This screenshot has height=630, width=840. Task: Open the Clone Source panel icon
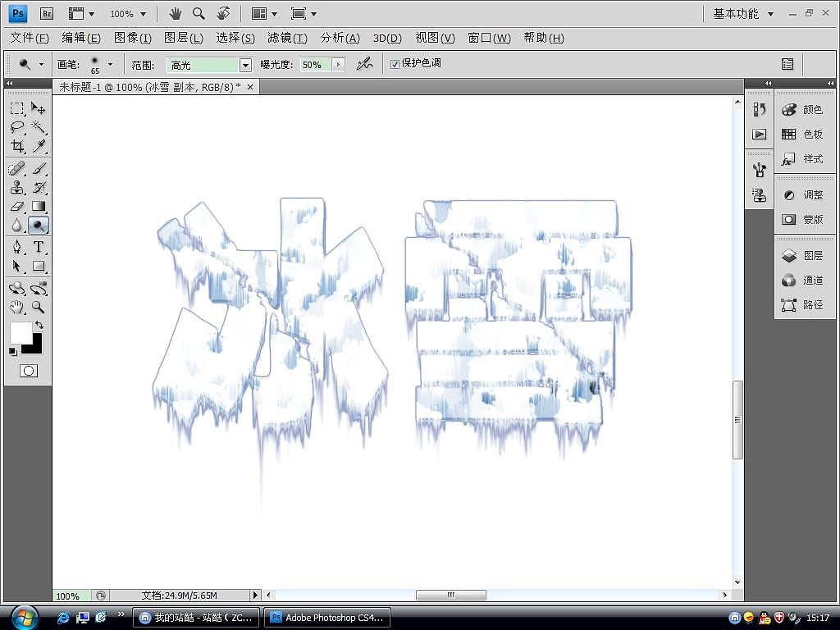(759, 195)
